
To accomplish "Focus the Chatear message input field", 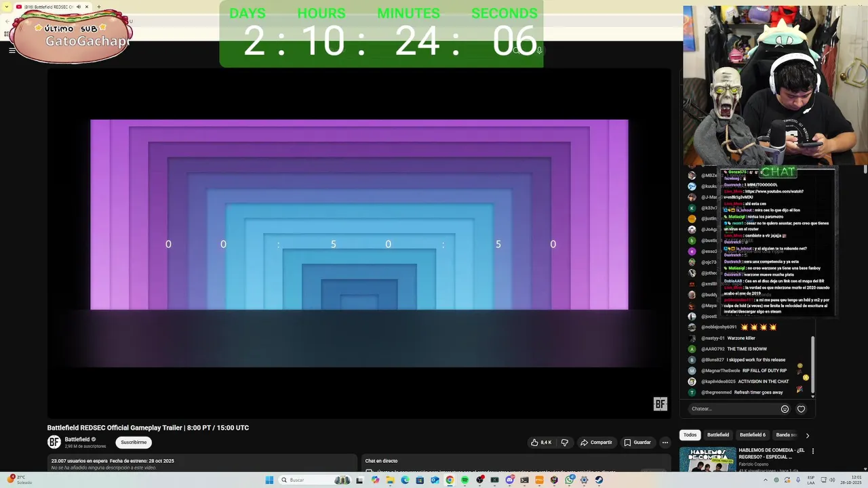I will tap(733, 409).
